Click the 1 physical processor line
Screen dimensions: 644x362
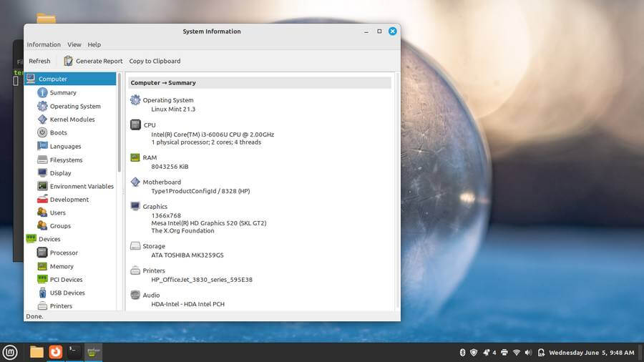[x=206, y=142]
